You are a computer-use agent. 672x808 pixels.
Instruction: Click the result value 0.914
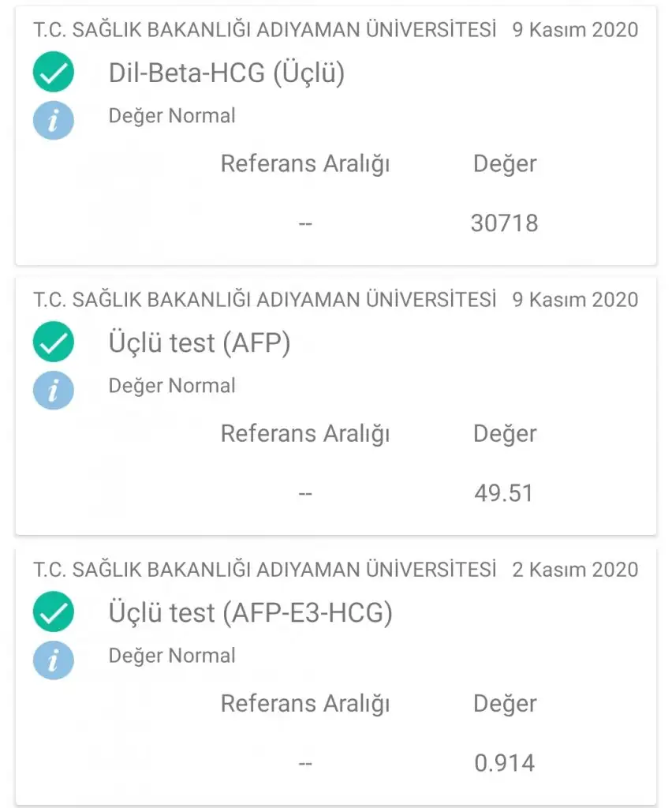pyautogui.click(x=504, y=763)
